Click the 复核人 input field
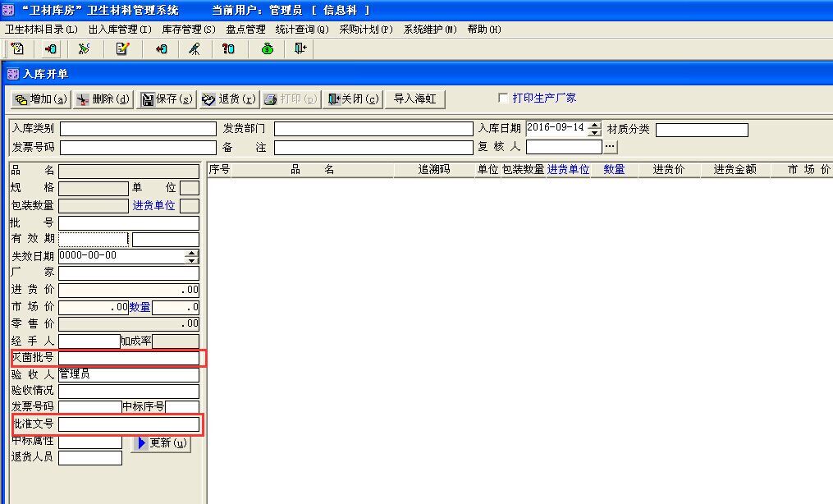 pos(564,147)
